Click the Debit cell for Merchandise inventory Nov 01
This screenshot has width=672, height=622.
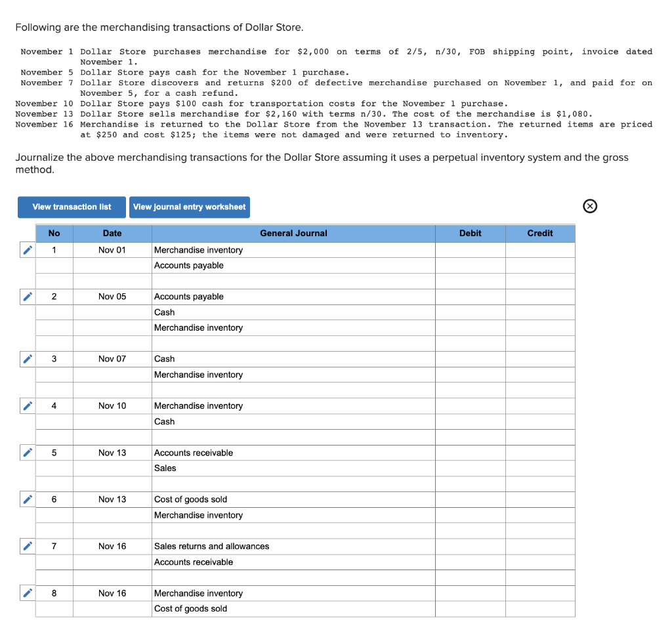(x=470, y=250)
